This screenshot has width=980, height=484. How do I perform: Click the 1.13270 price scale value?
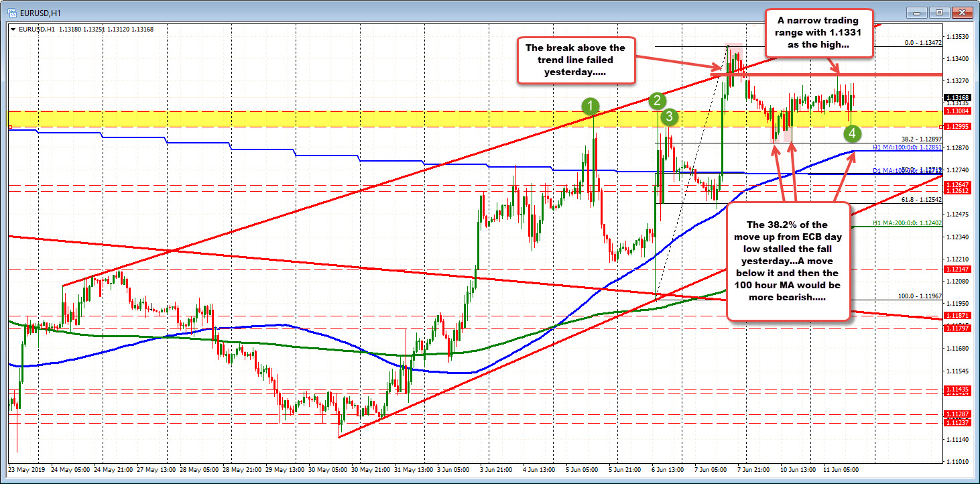(957, 81)
